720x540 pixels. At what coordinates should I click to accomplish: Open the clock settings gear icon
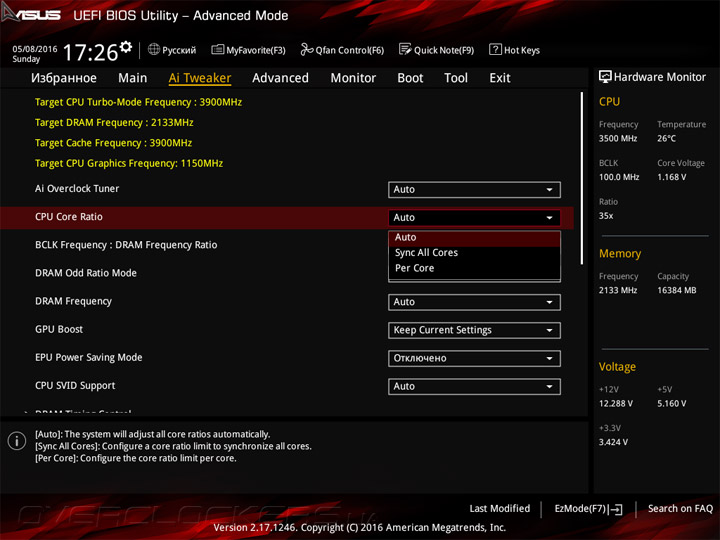click(126, 46)
